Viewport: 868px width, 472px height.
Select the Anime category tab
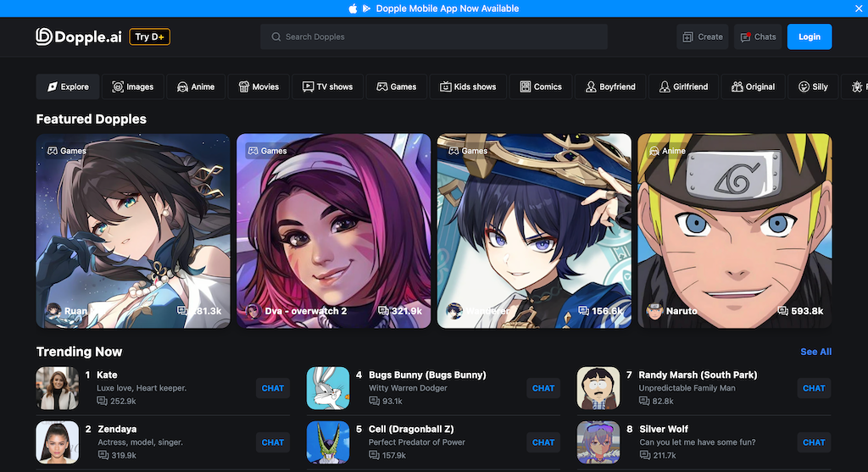coord(196,86)
